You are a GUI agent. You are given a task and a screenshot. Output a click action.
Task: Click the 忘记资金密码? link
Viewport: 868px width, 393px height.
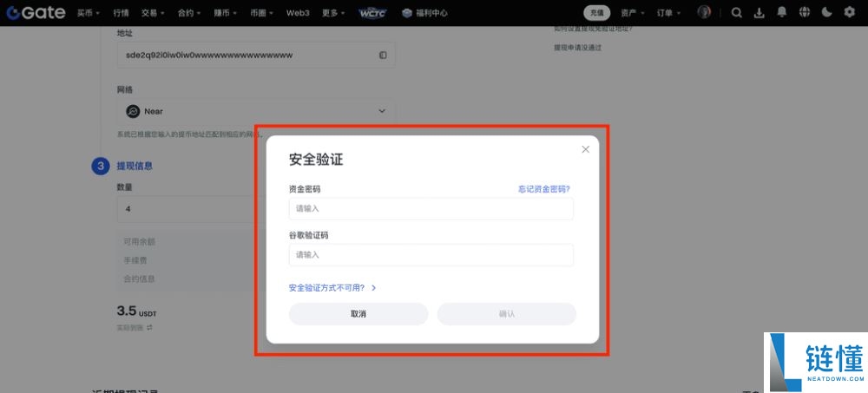544,189
